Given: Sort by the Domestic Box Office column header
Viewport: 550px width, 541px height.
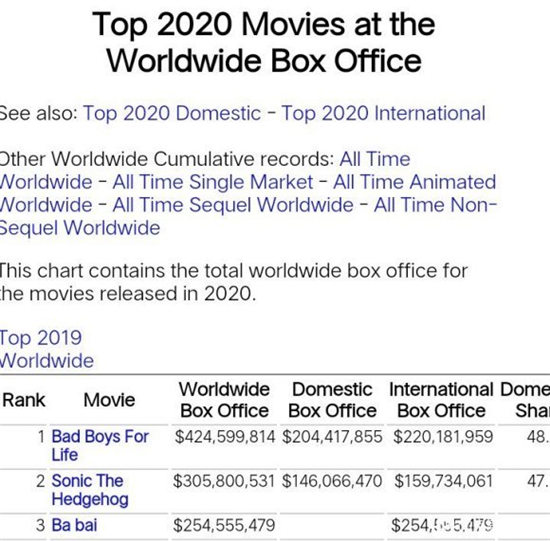Looking at the screenshot, I should pos(332,400).
